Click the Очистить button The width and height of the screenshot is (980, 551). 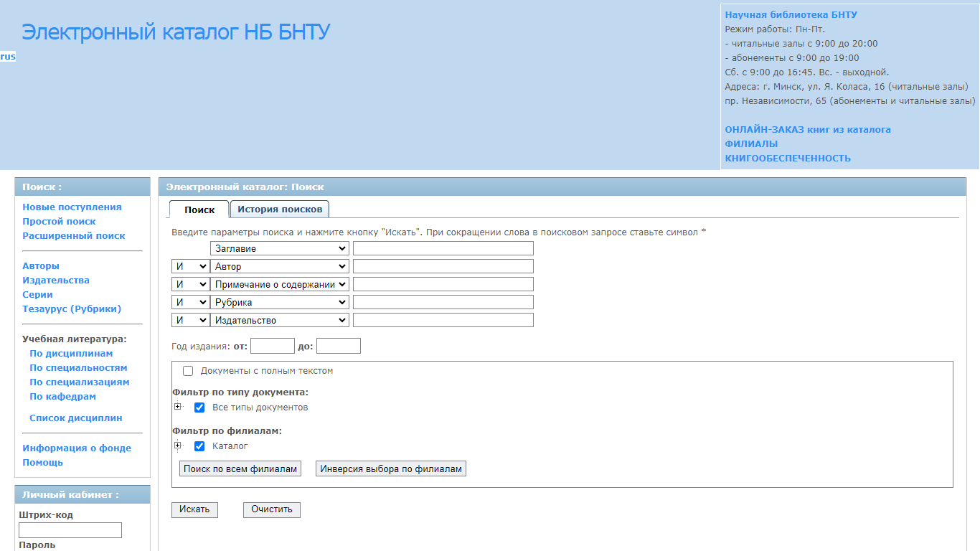coord(272,509)
